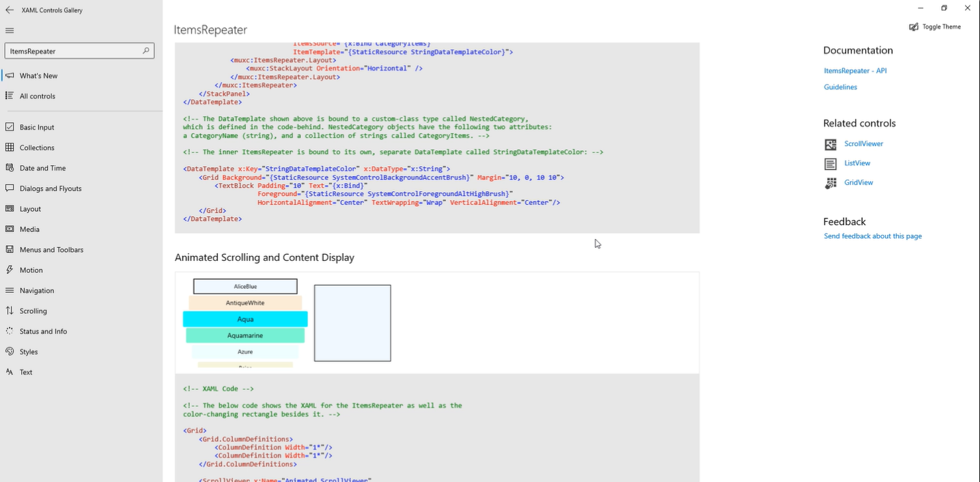980x482 pixels.
Task: Open the navigation hamburger menu
Action: point(9,30)
